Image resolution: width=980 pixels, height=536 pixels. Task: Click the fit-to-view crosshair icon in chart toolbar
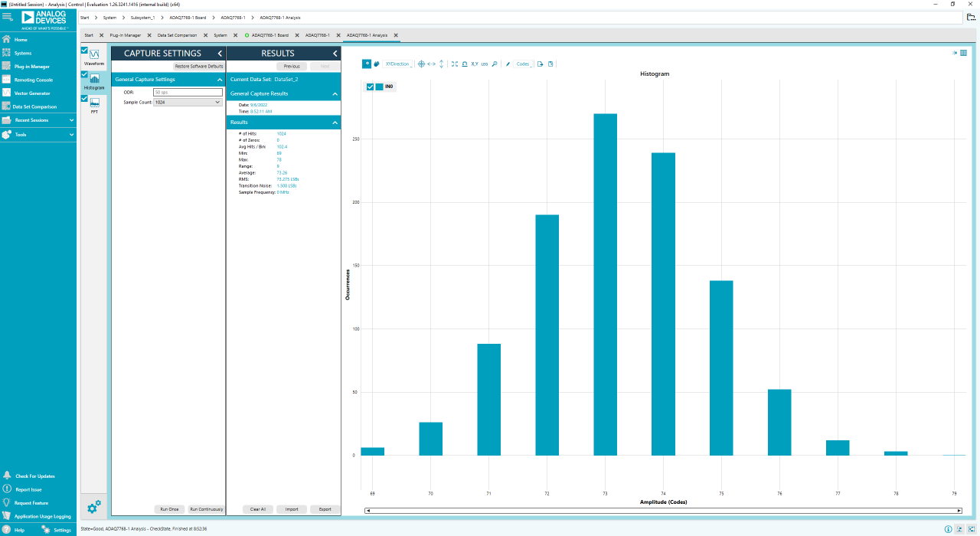click(x=421, y=64)
